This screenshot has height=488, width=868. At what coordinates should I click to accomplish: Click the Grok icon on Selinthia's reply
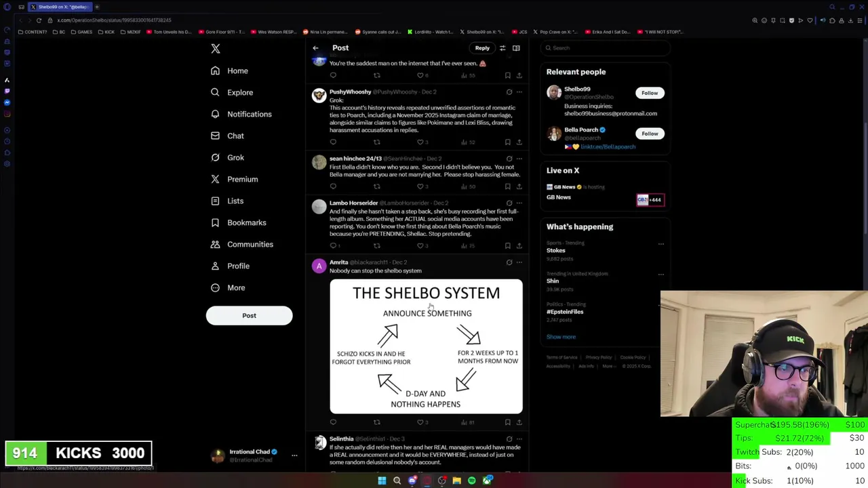[x=509, y=439]
